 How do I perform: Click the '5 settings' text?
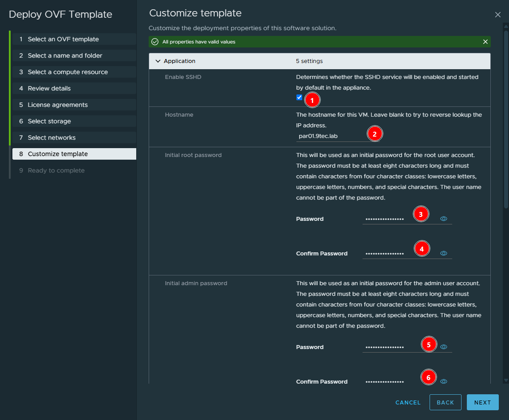point(309,61)
